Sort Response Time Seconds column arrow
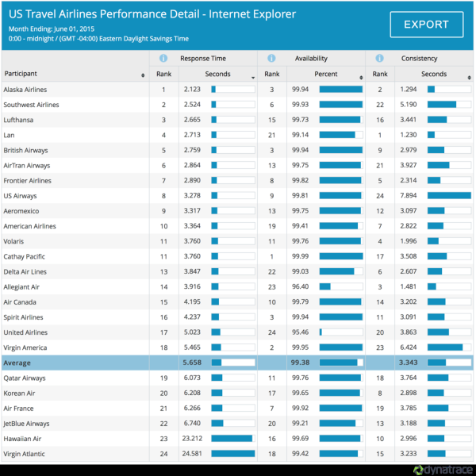This screenshot has height=476, width=476. tap(253, 78)
